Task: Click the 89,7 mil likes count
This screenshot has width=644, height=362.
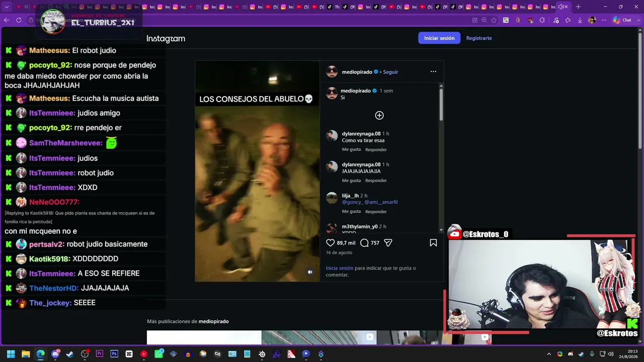Action: click(x=346, y=243)
